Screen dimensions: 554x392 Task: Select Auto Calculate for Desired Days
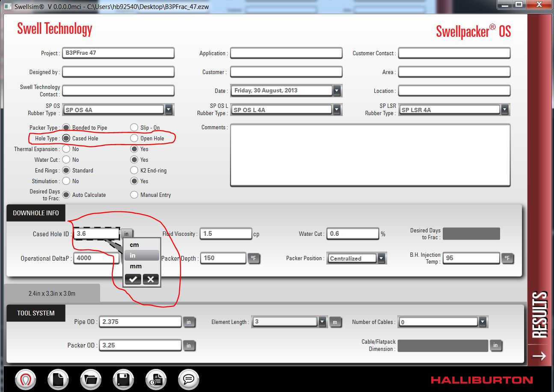tap(66, 195)
